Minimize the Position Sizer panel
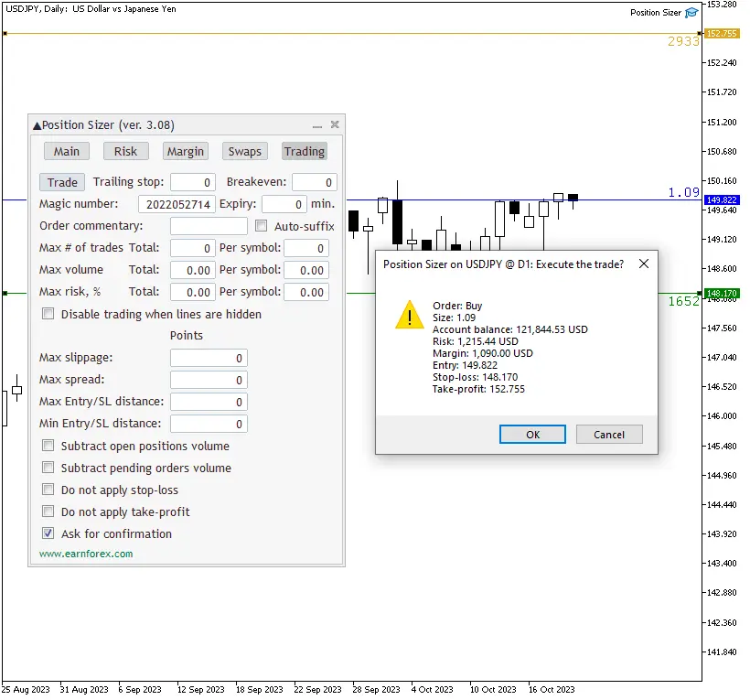This screenshot has width=750, height=700. (317, 124)
